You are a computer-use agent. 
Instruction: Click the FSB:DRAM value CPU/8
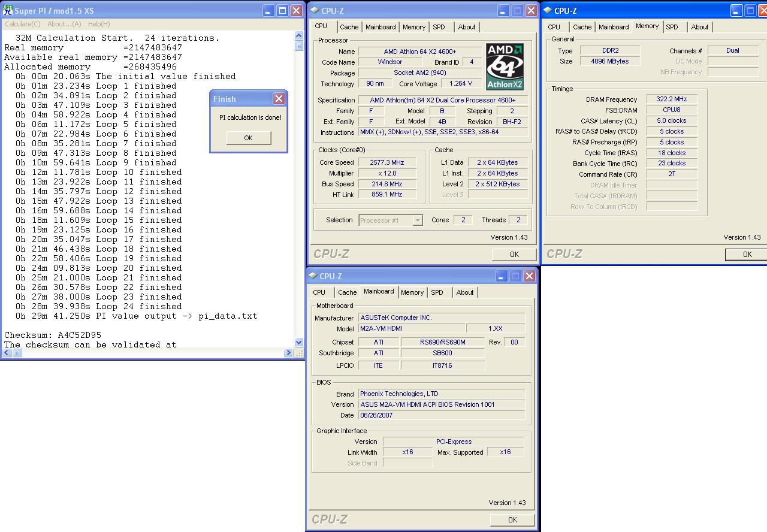pos(672,110)
